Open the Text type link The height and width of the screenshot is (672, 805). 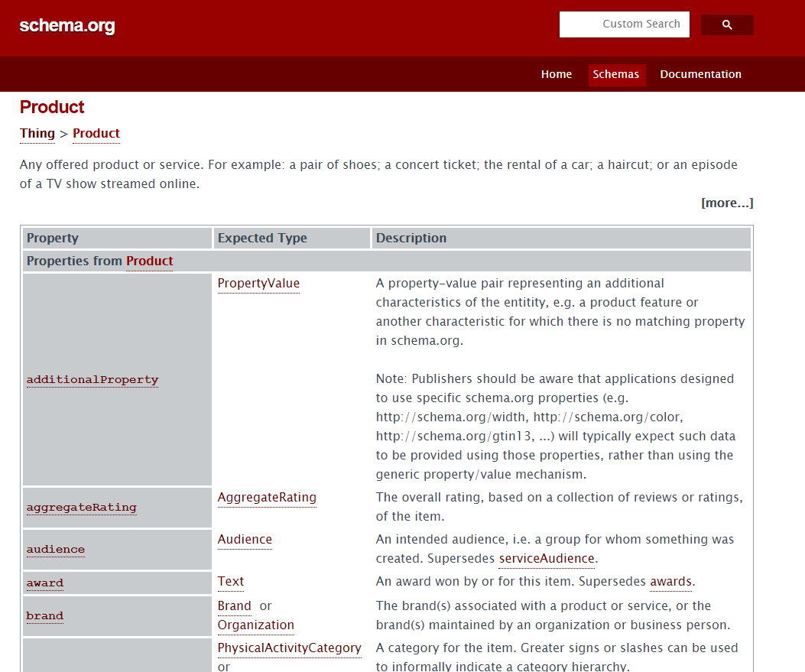[231, 582]
